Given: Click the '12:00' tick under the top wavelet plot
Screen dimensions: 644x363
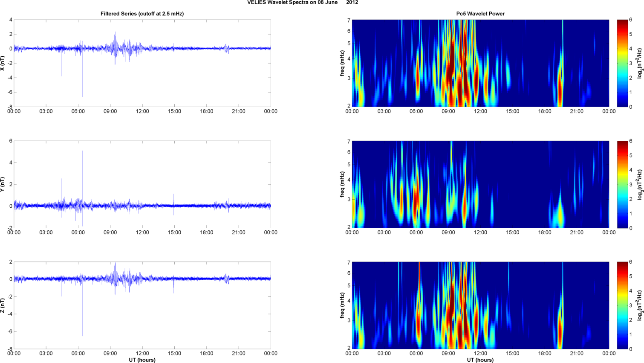Looking at the screenshot, I should tap(481, 111).
